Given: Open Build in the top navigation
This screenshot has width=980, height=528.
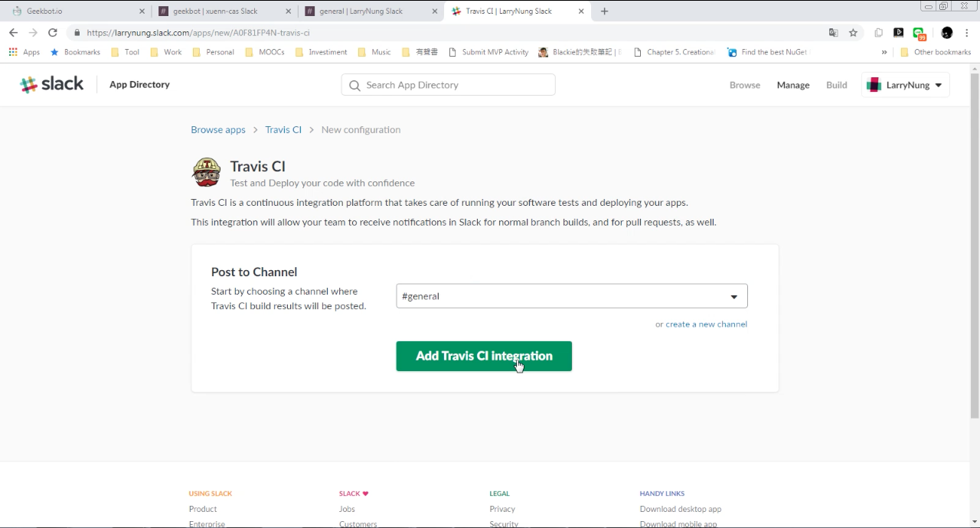Looking at the screenshot, I should [x=837, y=85].
